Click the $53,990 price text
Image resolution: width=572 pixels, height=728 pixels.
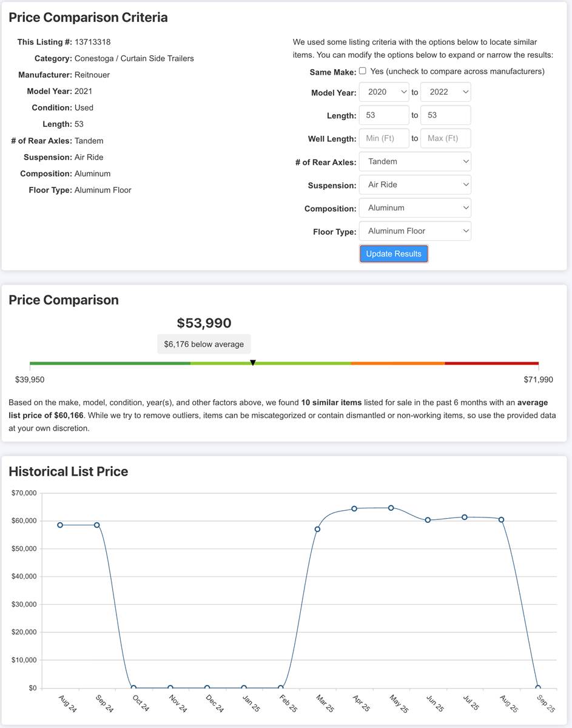coord(204,323)
